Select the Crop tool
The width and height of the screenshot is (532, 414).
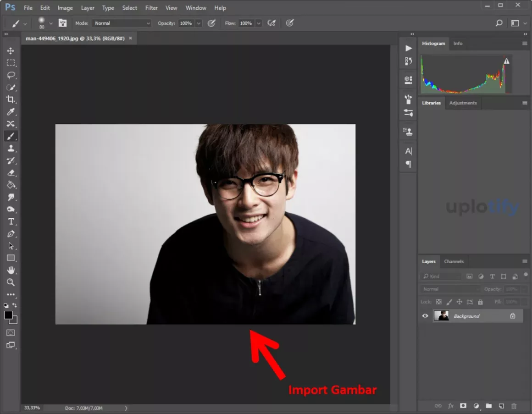[11, 99]
